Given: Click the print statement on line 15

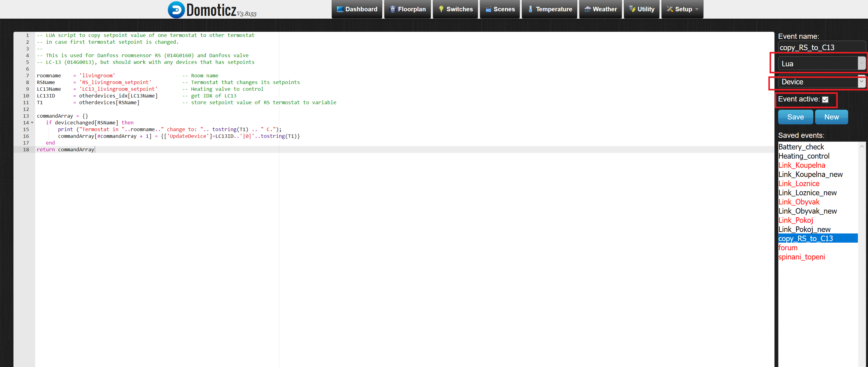Looking at the screenshot, I should (170, 129).
